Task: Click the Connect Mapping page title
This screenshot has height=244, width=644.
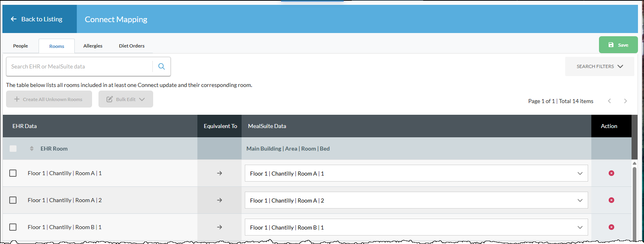Action: click(x=116, y=19)
